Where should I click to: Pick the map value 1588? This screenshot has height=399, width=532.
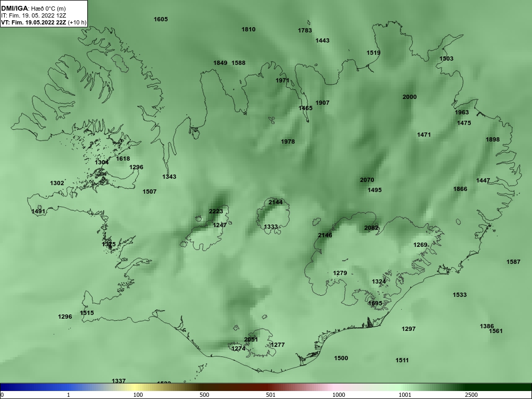[x=238, y=63]
